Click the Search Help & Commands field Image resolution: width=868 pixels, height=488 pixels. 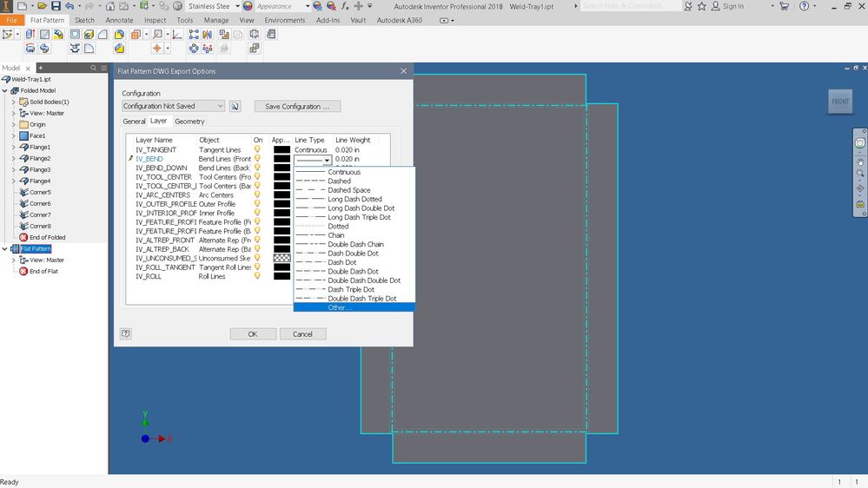pyautogui.click(x=631, y=6)
